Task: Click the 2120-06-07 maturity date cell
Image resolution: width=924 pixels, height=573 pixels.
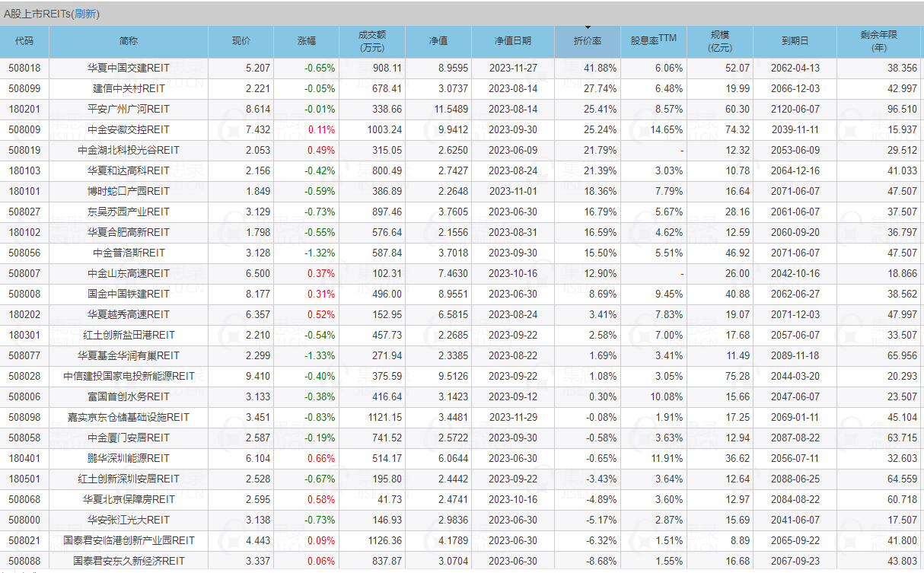Action: [x=795, y=109]
